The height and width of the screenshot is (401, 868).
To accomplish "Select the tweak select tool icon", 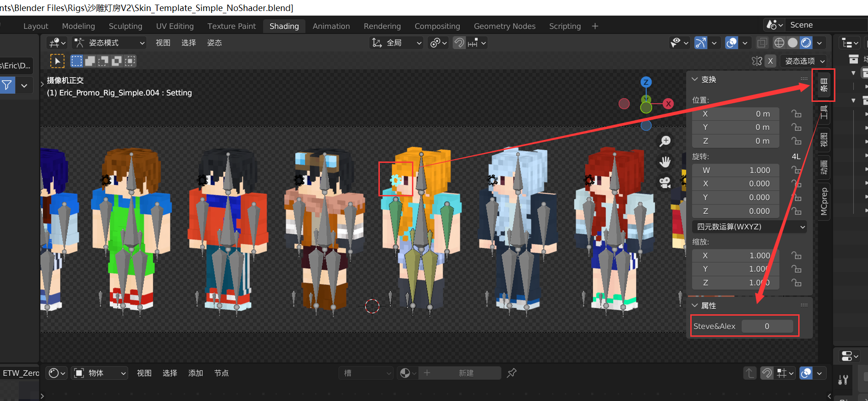I will 57,61.
